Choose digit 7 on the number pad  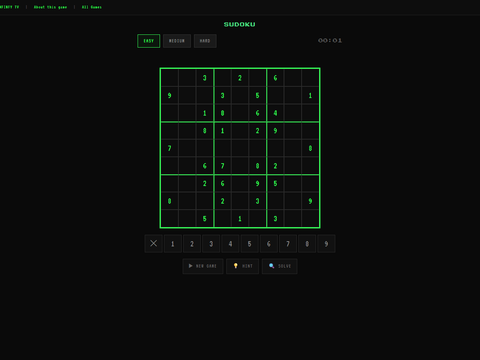point(288,244)
